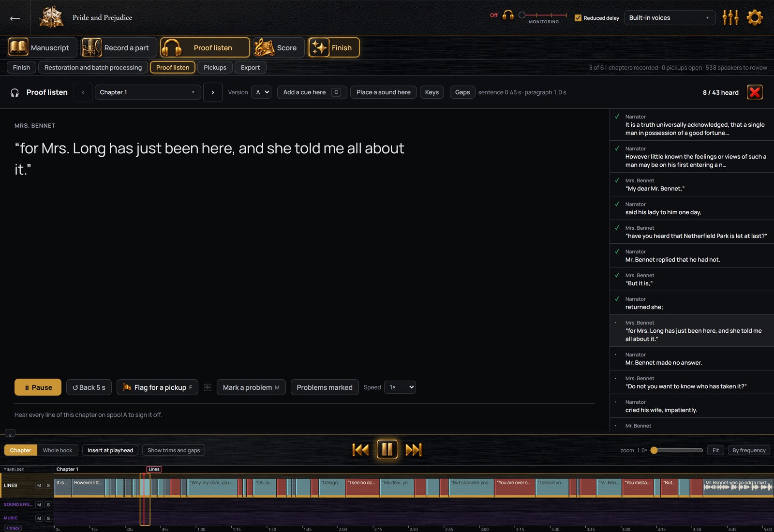
Task: Switch timeline view to Whole book
Action: [57, 450]
